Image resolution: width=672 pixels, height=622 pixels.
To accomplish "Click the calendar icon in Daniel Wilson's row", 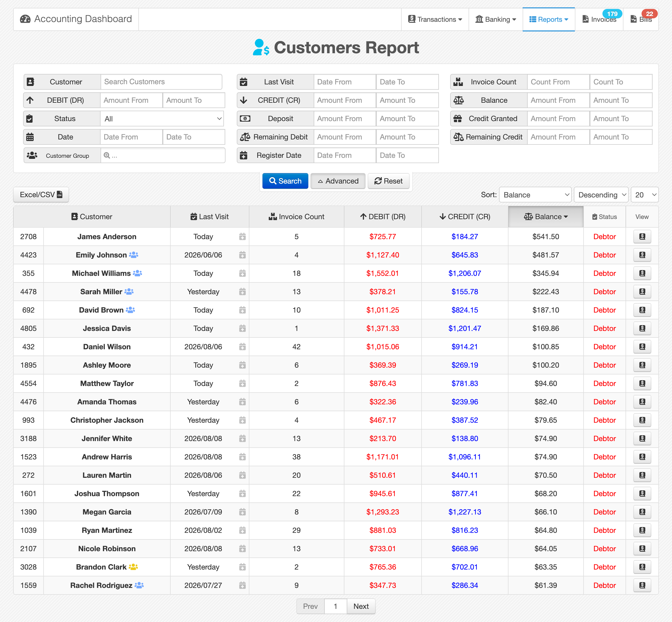I will point(242,347).
